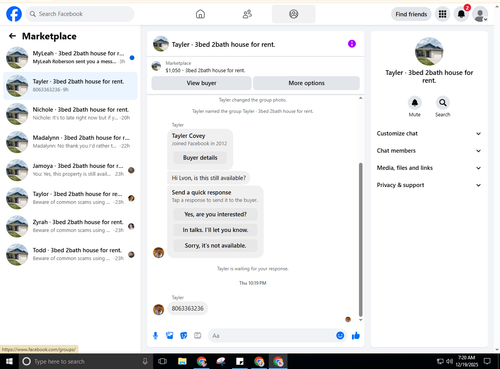
Task: Send a thumbs up like
Action: (356, 336)
